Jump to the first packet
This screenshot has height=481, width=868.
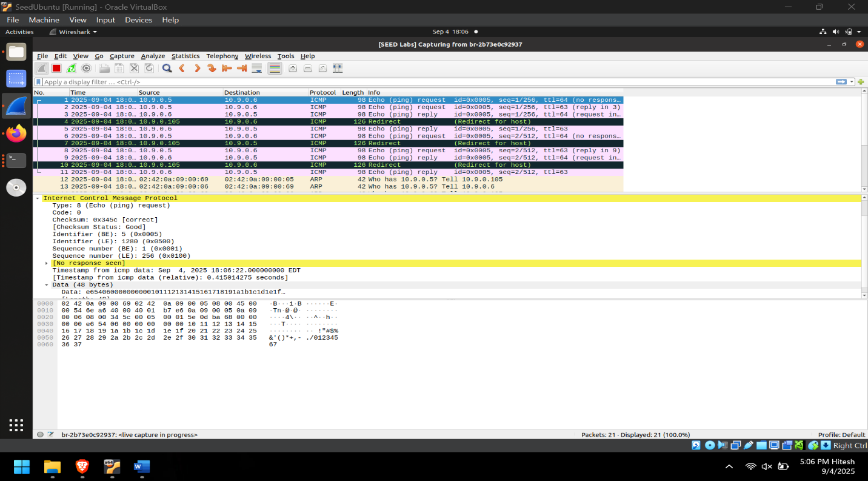tap(227, 69)
